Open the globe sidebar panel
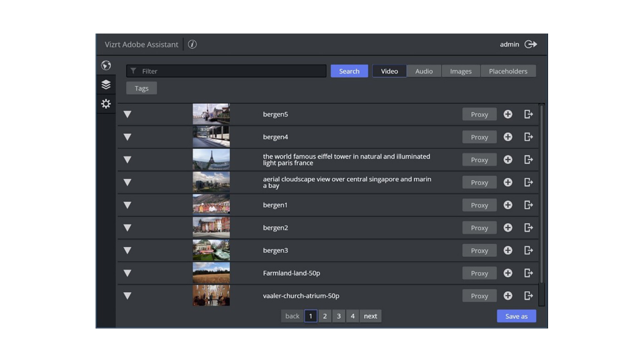 tap(106, 66)
